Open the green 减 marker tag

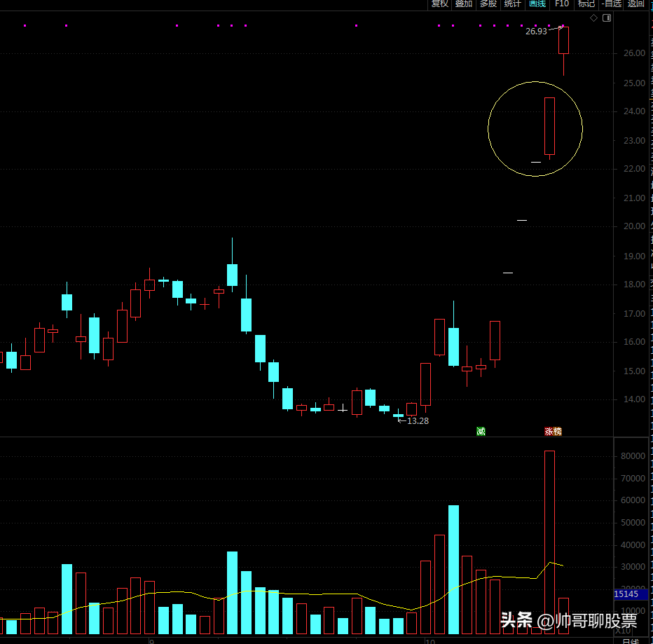(481, 431)
